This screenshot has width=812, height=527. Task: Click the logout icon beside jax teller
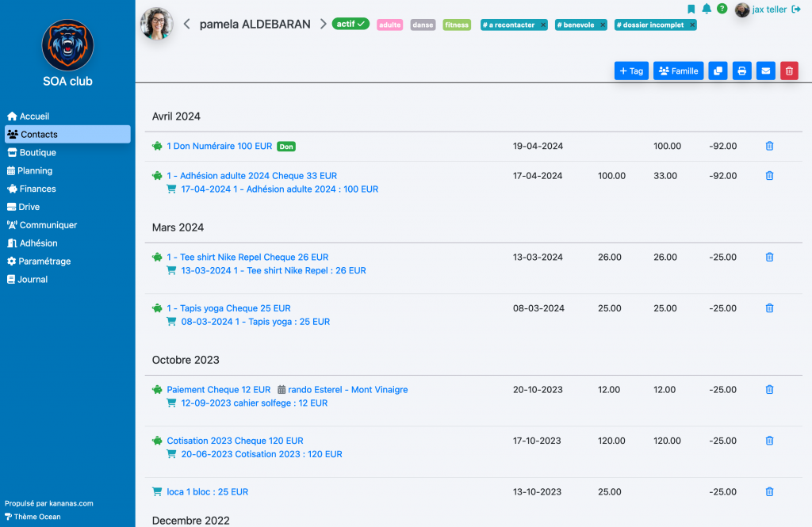tap(796, 9)
